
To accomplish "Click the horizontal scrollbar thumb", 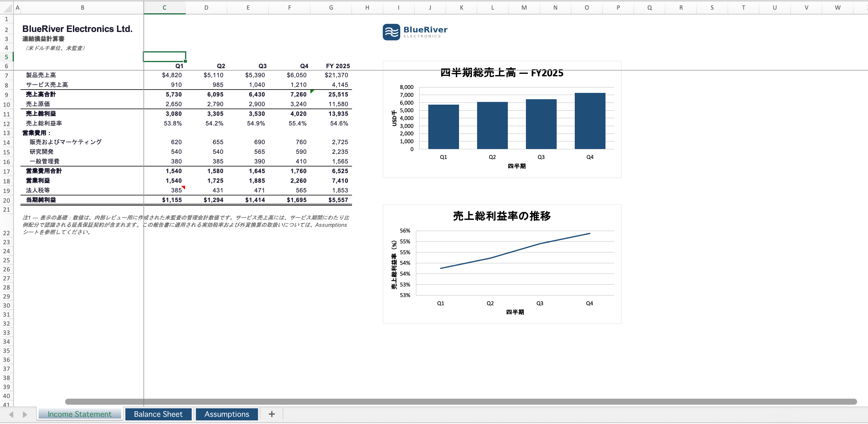I will [461, 401].
